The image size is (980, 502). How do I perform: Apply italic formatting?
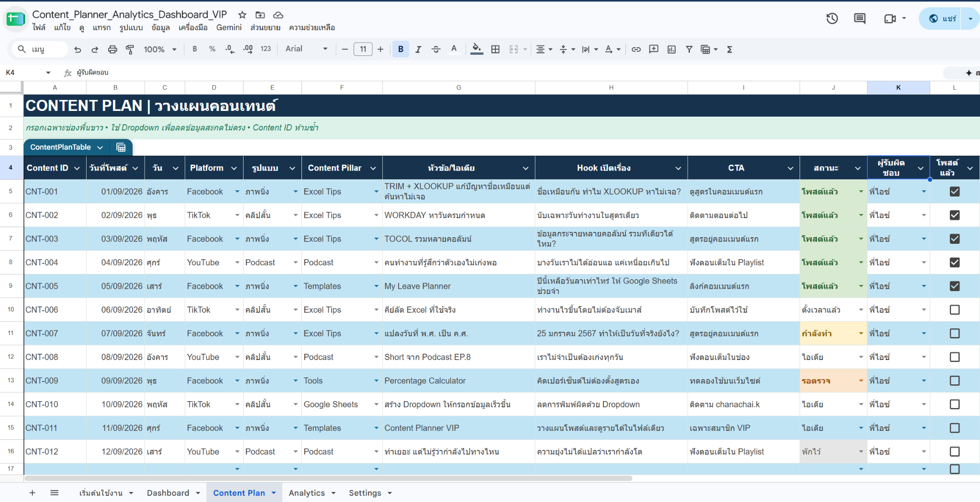click(x=418, y=49)
